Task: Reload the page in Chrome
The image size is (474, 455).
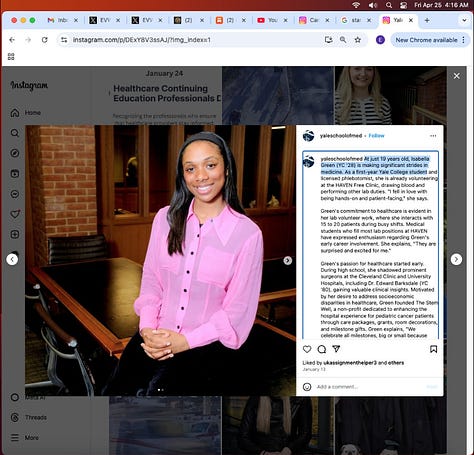Action: [x=44, y=40]
